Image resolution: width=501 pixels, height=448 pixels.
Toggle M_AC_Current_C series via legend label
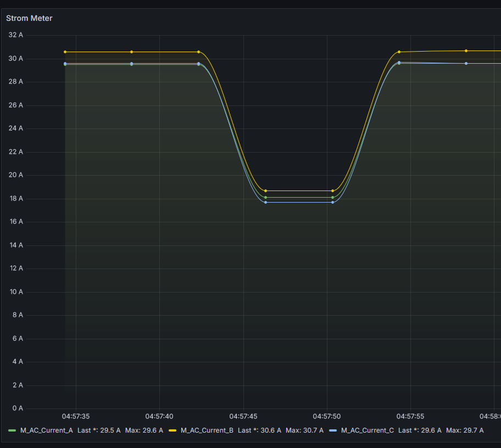click(x=368, y=430)
